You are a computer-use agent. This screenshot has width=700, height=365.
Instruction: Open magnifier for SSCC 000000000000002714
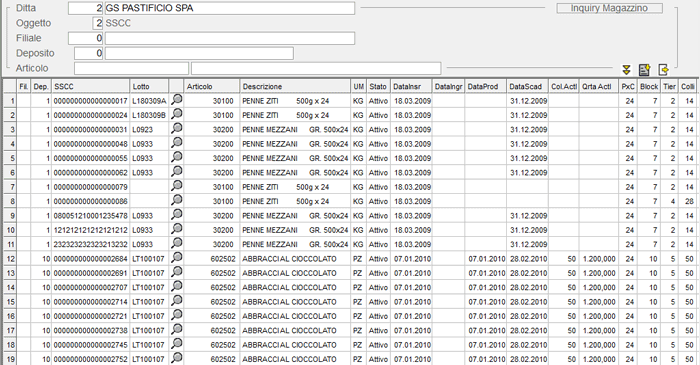point(177,301)
